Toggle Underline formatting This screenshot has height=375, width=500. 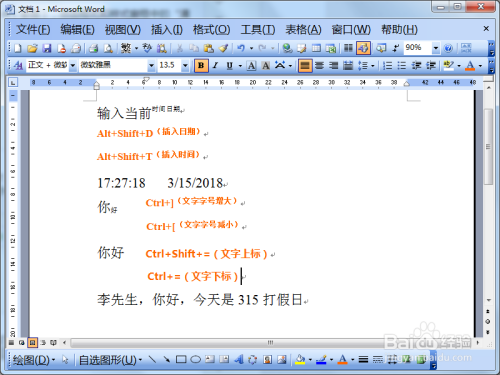point(230,65)
